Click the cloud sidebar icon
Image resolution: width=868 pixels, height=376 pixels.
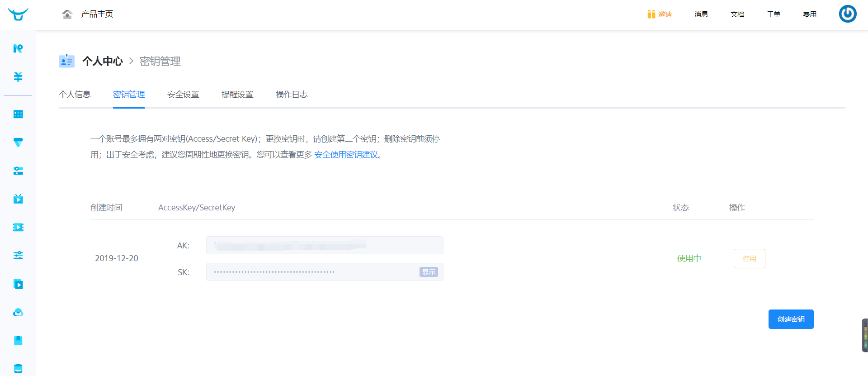18,312
